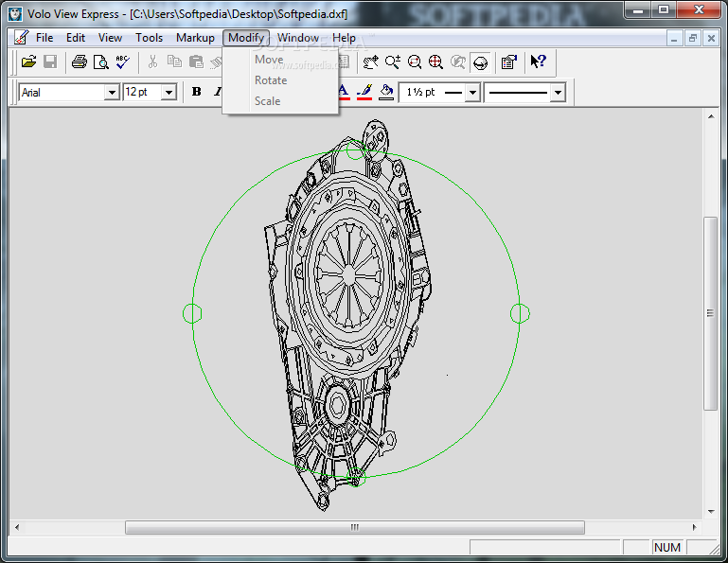Open the 1½ pt line width dropdown
The width and height of the screenshot is (728, 563).
(x=472, y=93)
